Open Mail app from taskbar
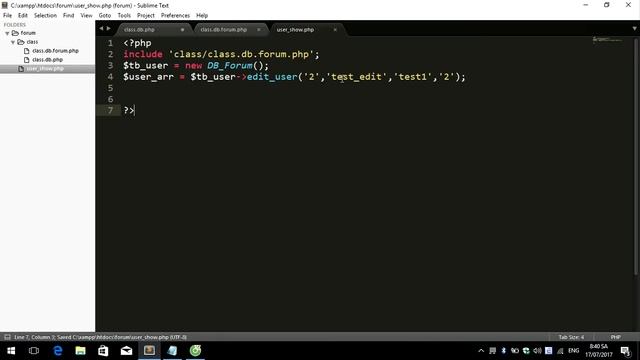The width and height of the screenshot is (640, 360). point(126,351)
